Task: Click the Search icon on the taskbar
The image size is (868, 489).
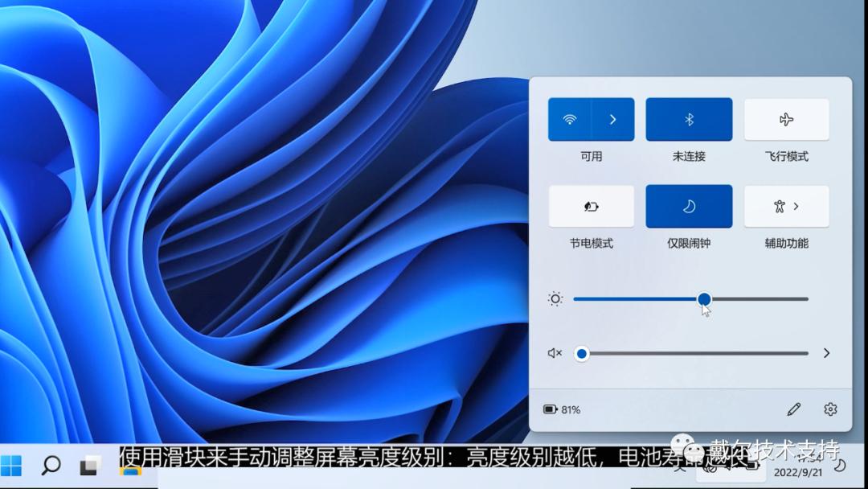Action: click(x=49, y=465)
